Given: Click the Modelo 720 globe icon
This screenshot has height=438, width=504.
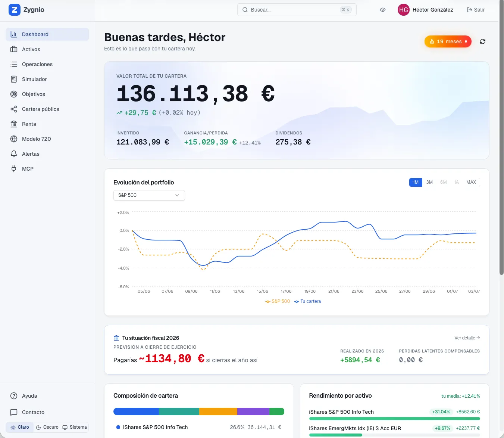Looking at the screenshot, I should point(14,139).
